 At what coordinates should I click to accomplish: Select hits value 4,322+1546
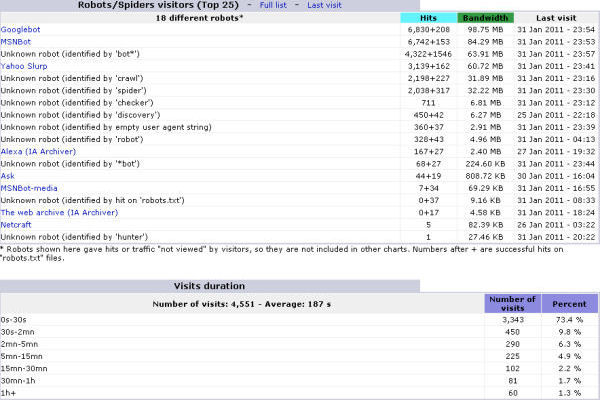(429, 54)
